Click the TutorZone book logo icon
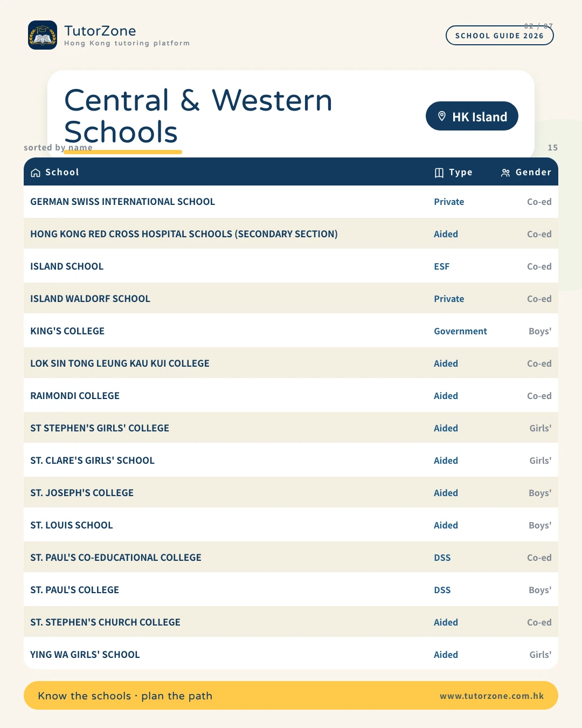Screen dimensions: 582x728 43,35
